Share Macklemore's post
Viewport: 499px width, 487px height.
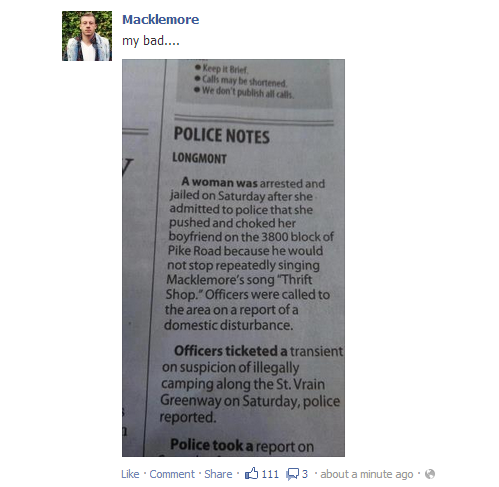click(x=218, y=474)
